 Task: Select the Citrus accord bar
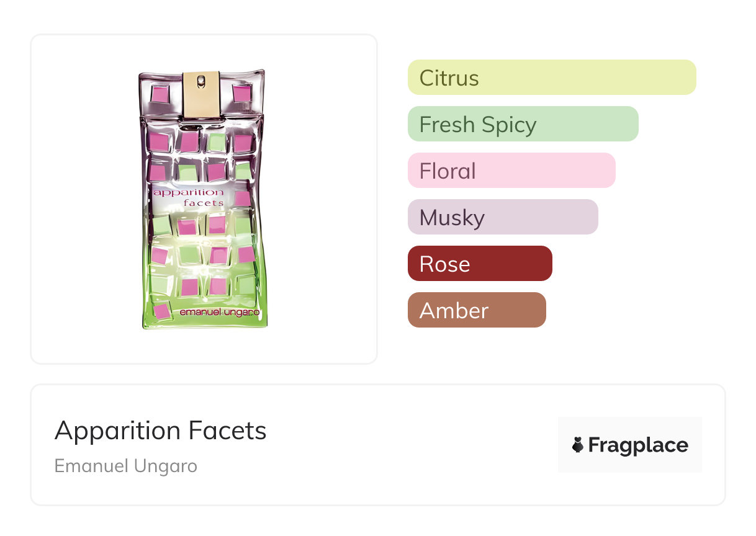click(x=552, y=78)
